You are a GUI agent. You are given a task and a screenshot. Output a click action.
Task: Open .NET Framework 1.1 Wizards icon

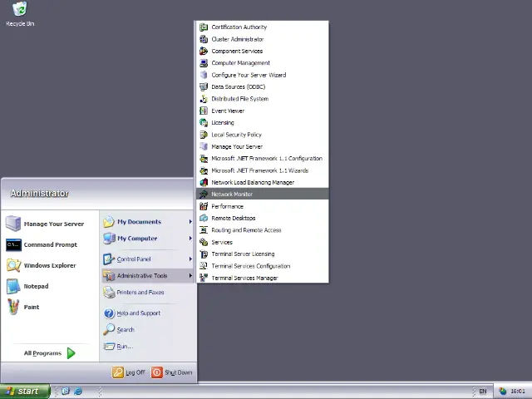click(x=204, y=170)
